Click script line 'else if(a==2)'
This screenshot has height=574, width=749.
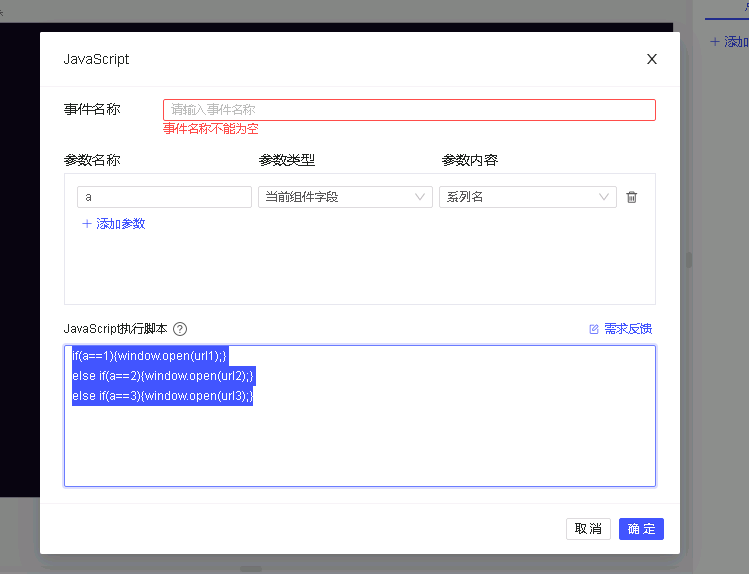[x=163, y=376]
